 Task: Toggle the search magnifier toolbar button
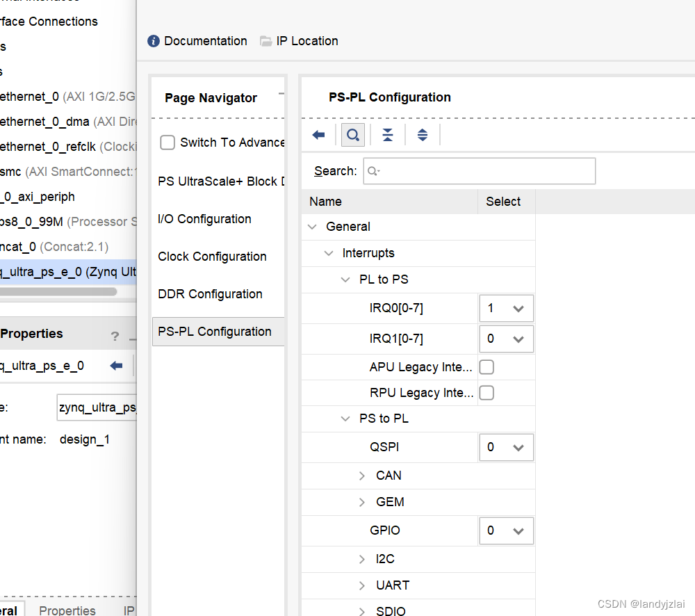click(353, 135)
